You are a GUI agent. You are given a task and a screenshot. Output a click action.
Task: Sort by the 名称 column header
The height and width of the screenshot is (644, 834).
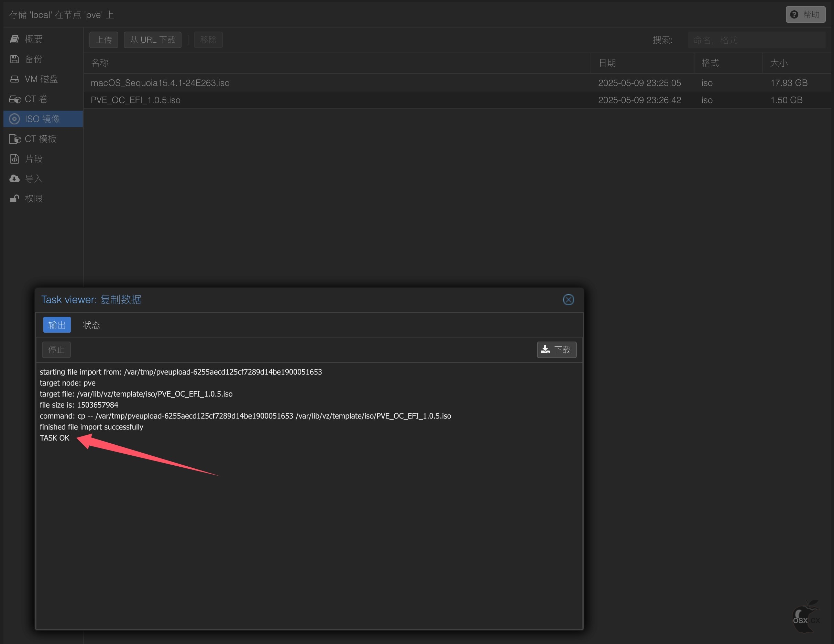point(337,63)
